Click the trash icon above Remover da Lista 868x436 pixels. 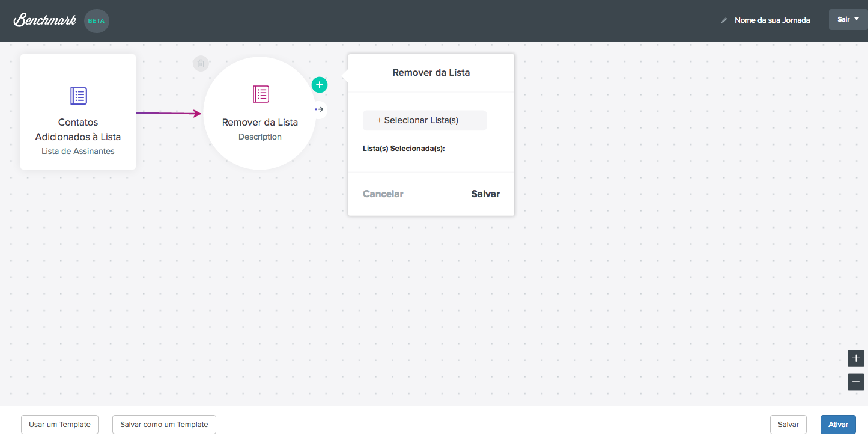[201, 63]
